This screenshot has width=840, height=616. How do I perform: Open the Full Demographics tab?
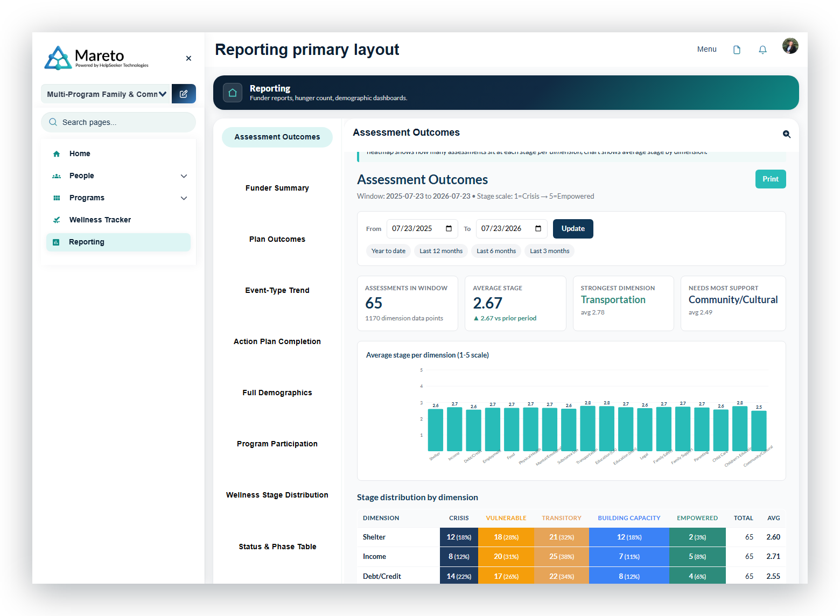[277, 393]
